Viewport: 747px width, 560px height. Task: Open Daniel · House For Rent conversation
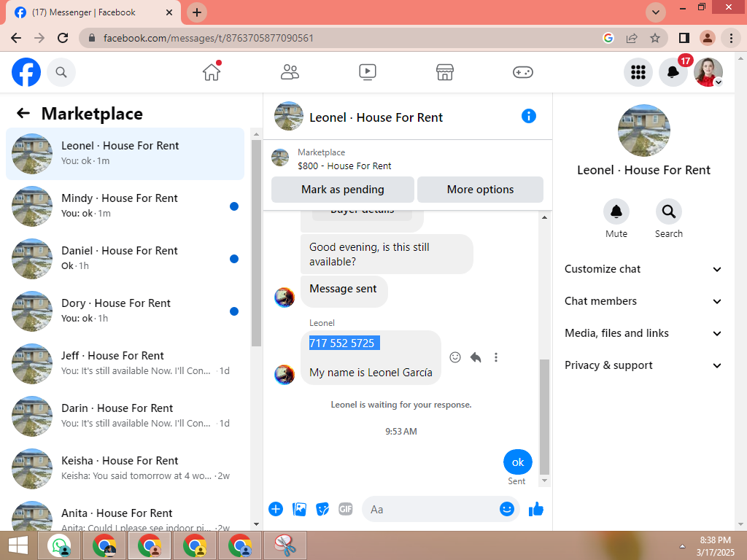125,259
